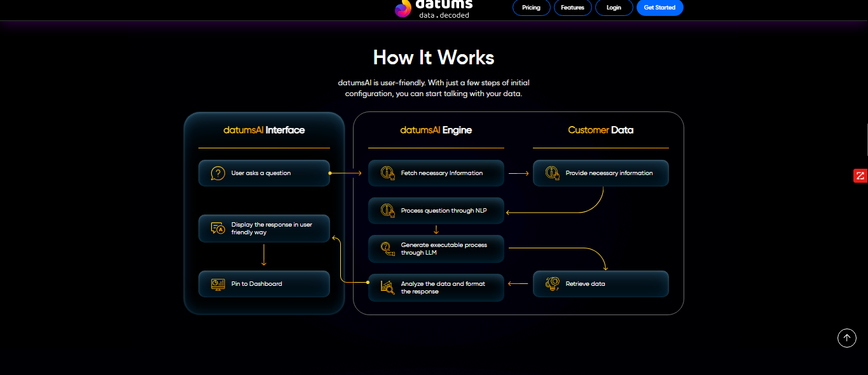Click the 'How It Works' title
This screenshot has width=868, height=375.
coord(434,57)
